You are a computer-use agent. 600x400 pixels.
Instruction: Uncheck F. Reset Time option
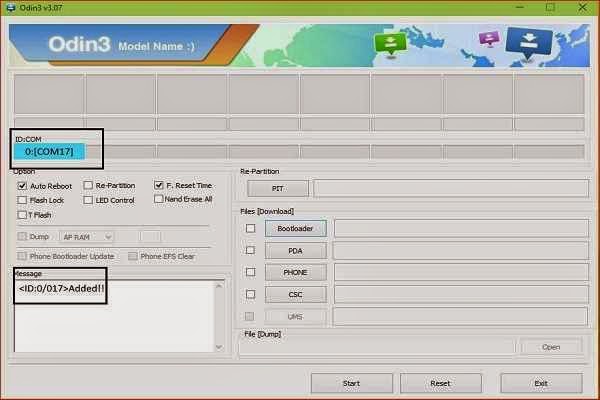pos(158,185)
